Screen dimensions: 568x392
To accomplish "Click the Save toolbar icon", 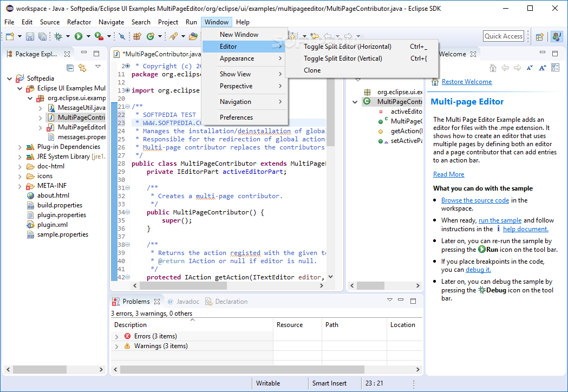I will [30, 36].
